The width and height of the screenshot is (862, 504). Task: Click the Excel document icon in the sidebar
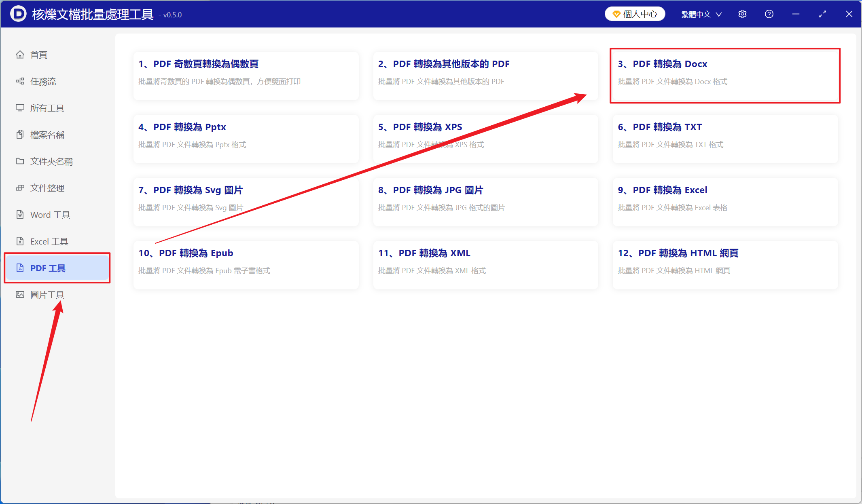[20, 241]
